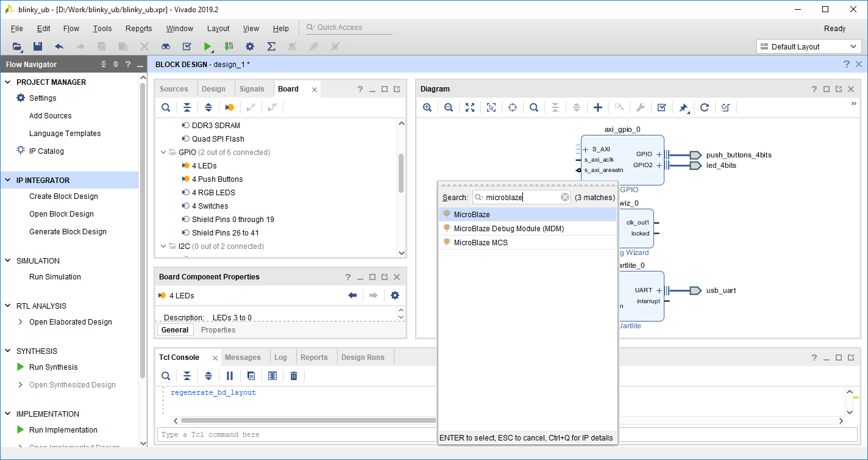Image resolution: width=868 pixels, height=460 pixels.
Task: Open IP Catalog in Flow Navigator
Action: tap(46, 151)
